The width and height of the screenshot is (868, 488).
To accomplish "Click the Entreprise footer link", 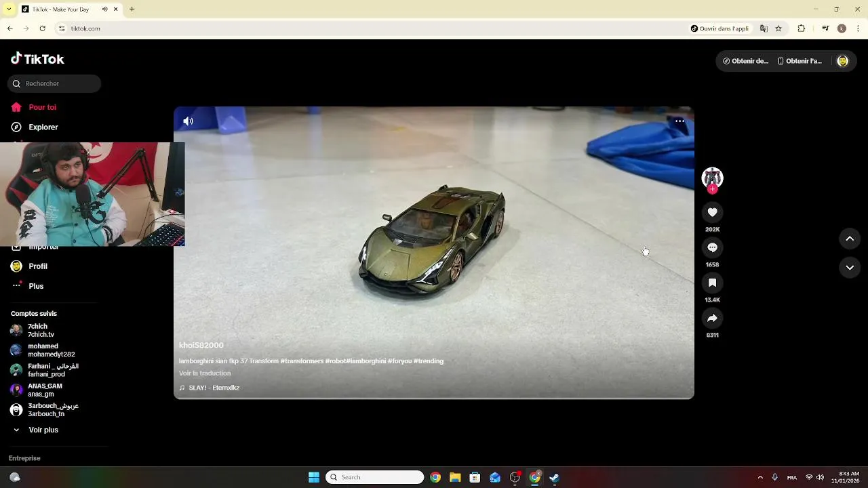I will click(24, 458).
